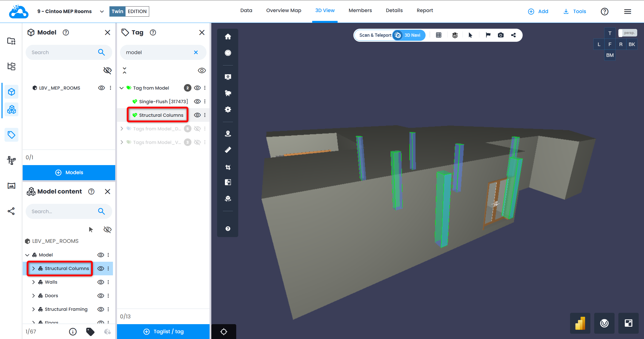
Task: Click the Taglist / tag button
Action: [163, 331]
